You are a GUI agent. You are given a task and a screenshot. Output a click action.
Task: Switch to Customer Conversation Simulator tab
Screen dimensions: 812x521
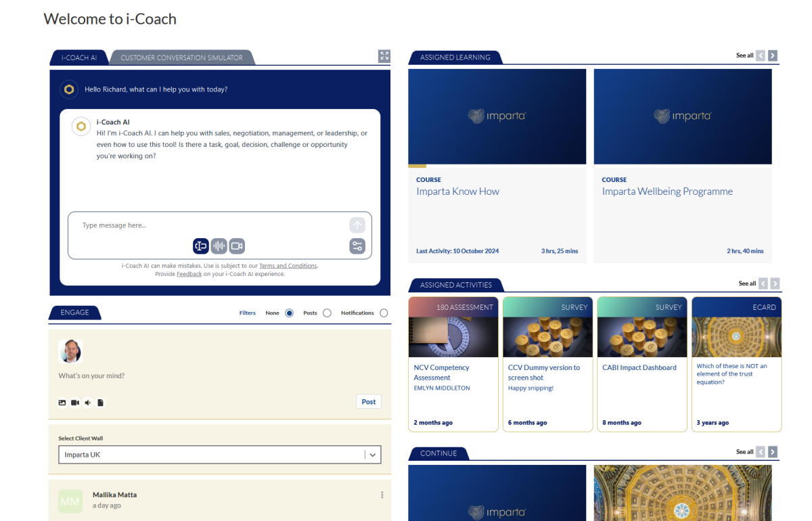coord(181,58)
